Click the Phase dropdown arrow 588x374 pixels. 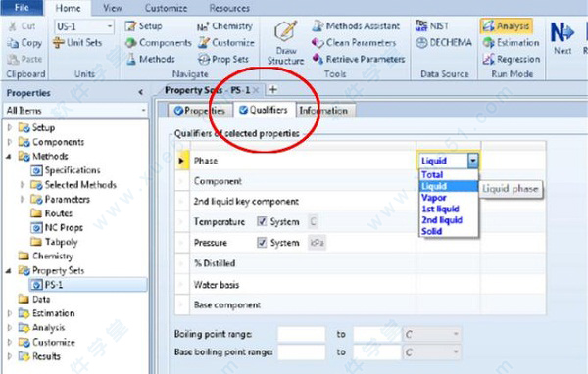473,161
